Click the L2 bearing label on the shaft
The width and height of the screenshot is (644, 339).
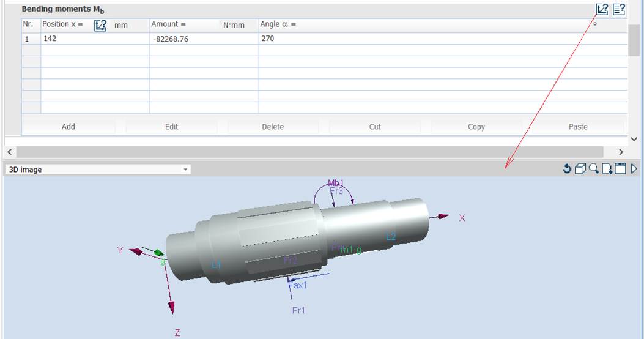tap(391, 236)
